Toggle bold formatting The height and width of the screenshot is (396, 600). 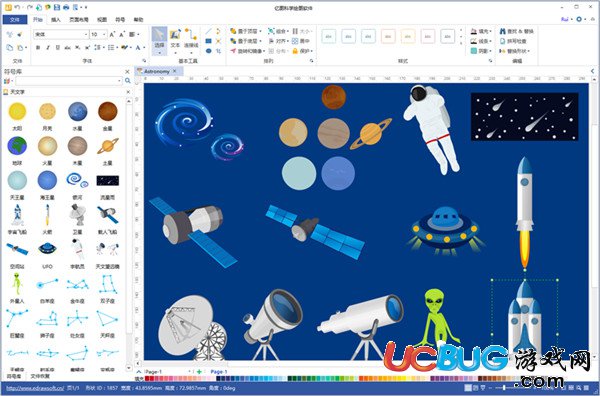(38, 48)
